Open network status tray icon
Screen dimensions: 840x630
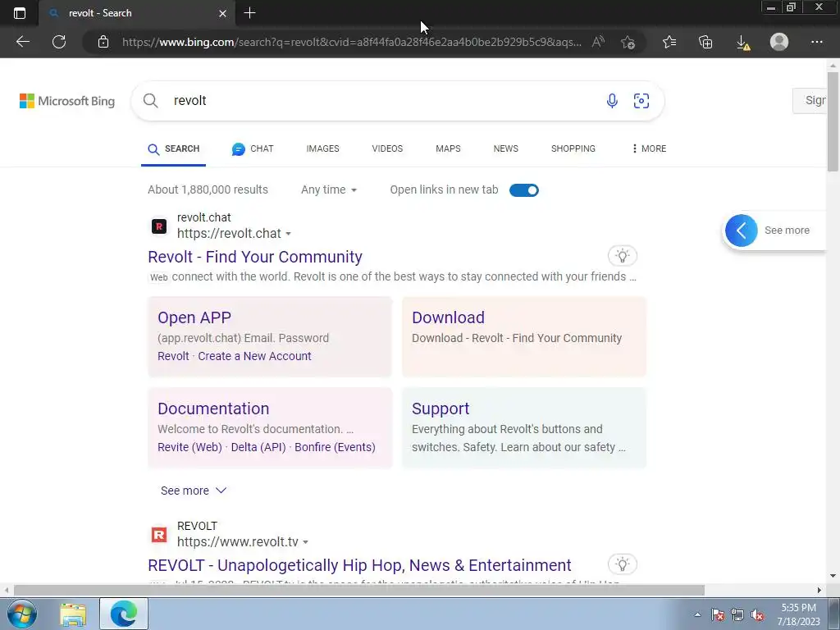pyautogui.click(x=737, y=614)
